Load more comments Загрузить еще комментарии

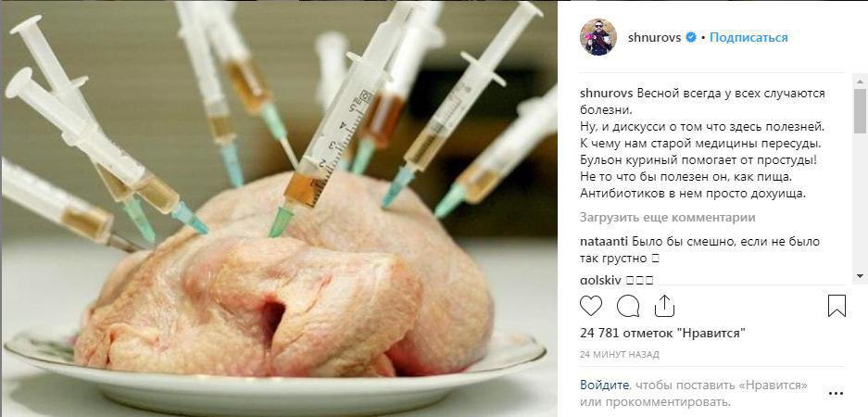pyautogui.click(x=667, y=218)
